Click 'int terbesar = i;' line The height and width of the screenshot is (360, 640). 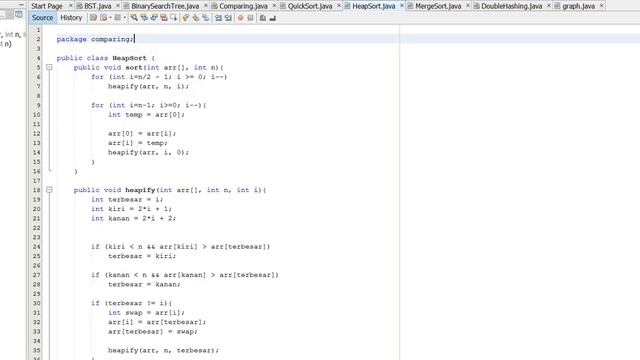(127, 200)
